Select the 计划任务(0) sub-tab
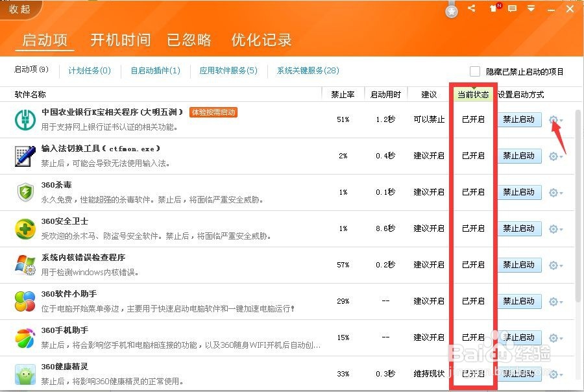 coord(90,71)
